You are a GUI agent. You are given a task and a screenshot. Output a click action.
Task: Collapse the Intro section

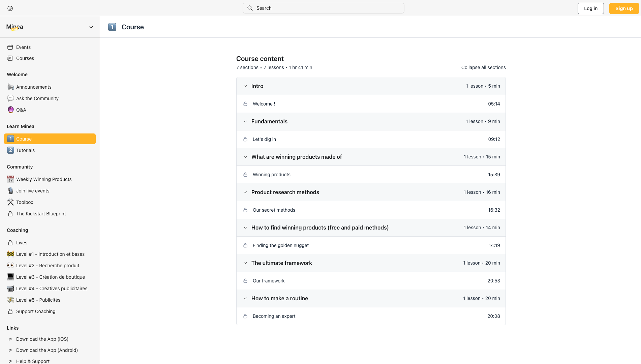click(245, 86)
